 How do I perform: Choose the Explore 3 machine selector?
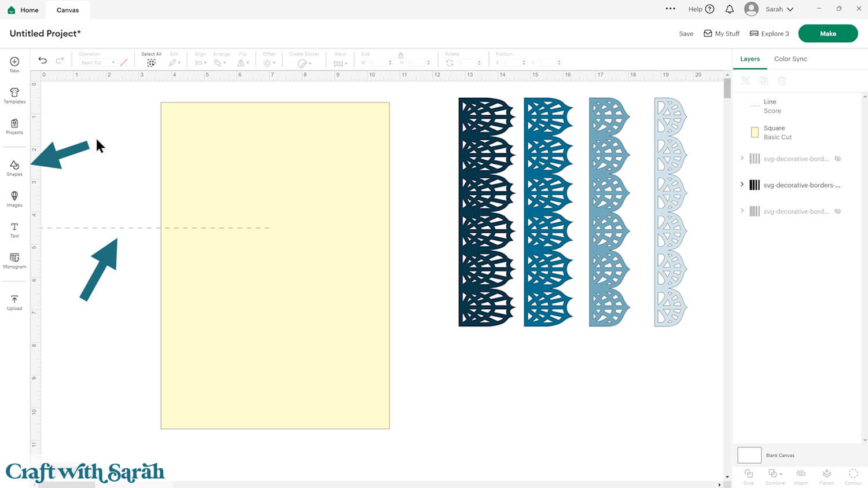point(770,34)
